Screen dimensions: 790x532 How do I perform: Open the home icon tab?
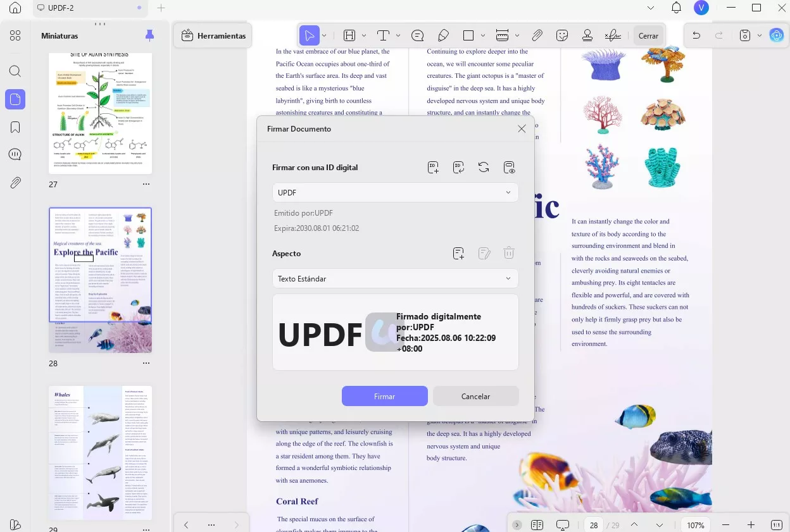(15, 8)
